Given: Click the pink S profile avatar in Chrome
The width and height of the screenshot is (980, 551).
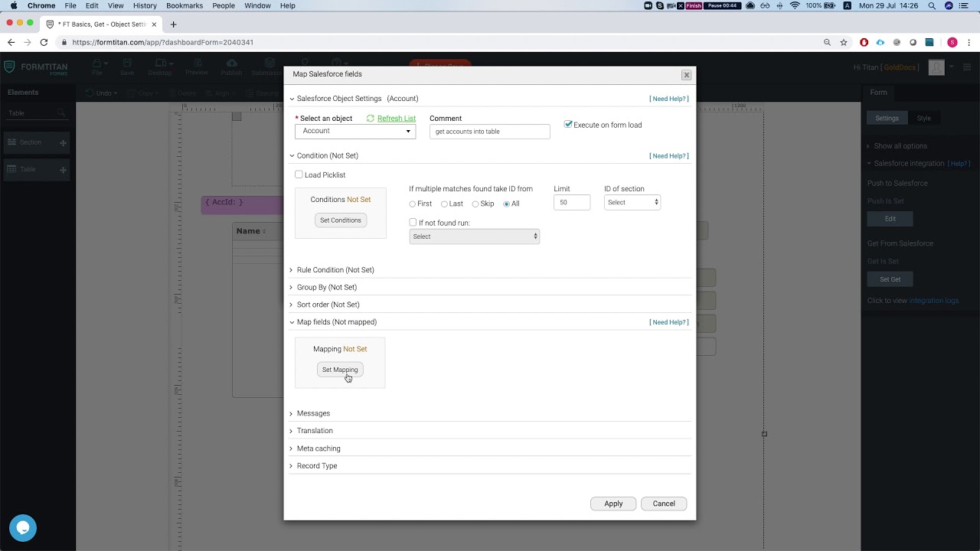Looking at the screenshot, I should coord(952,42).
